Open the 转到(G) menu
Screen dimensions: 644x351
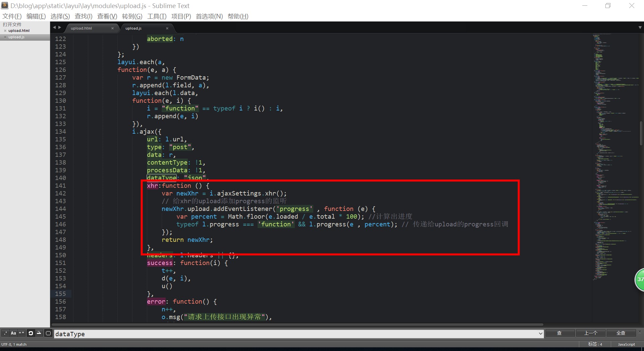(132, 16)
